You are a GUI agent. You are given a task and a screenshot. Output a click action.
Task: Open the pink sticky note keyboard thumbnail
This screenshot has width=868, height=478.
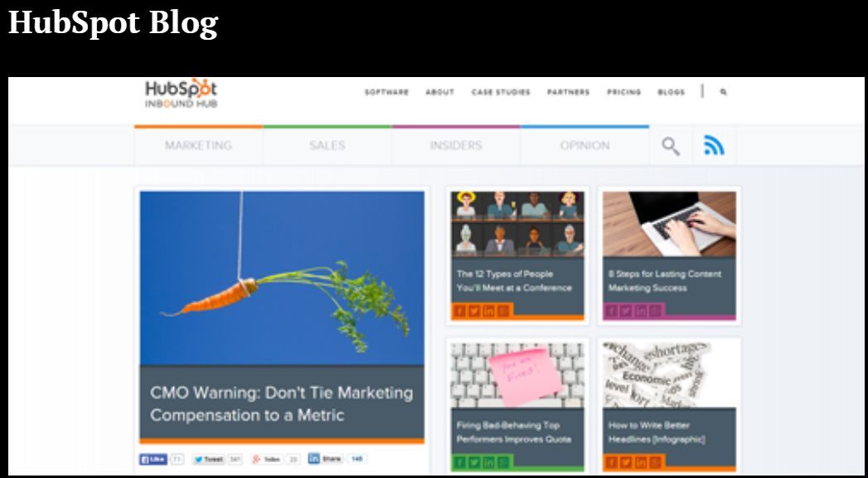click(517, 374)
